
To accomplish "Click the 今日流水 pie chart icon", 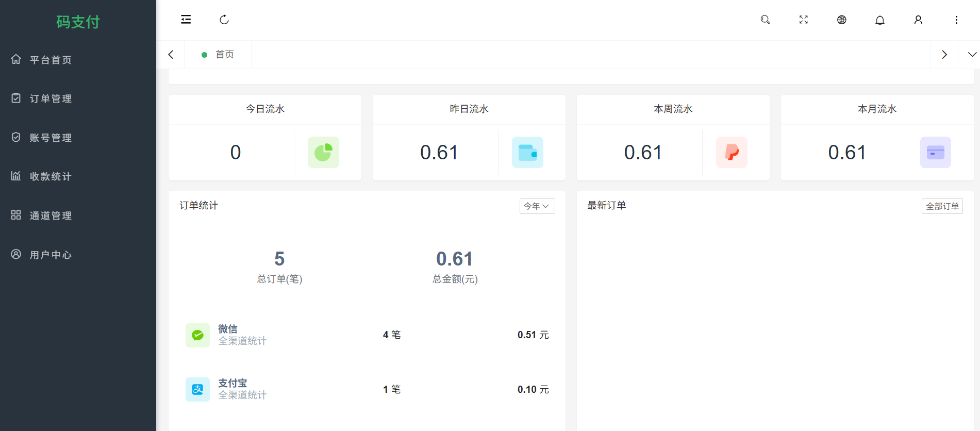I will [323, 152].
